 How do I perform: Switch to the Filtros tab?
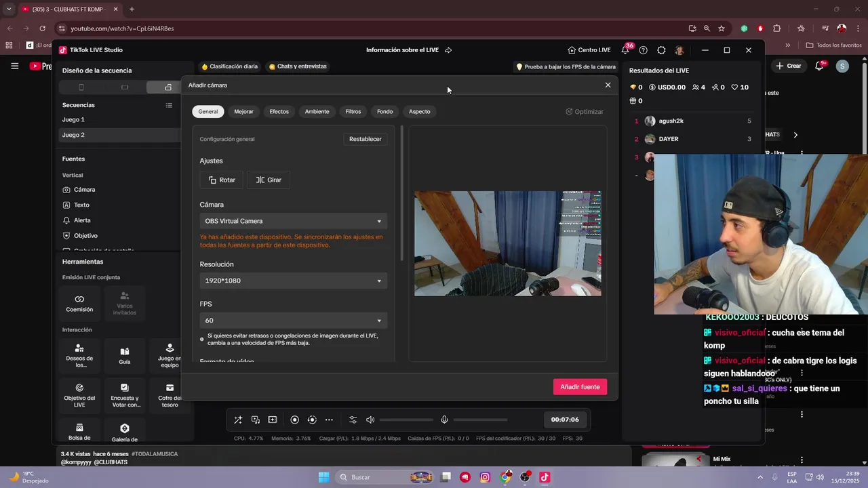point(353,111)
